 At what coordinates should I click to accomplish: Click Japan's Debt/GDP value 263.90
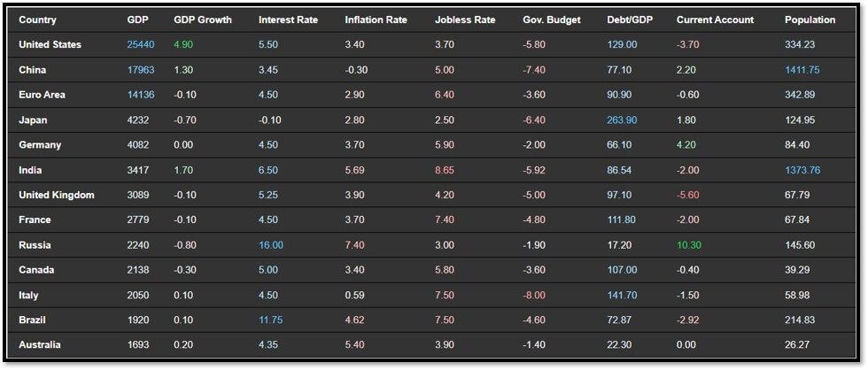point(622,120)
